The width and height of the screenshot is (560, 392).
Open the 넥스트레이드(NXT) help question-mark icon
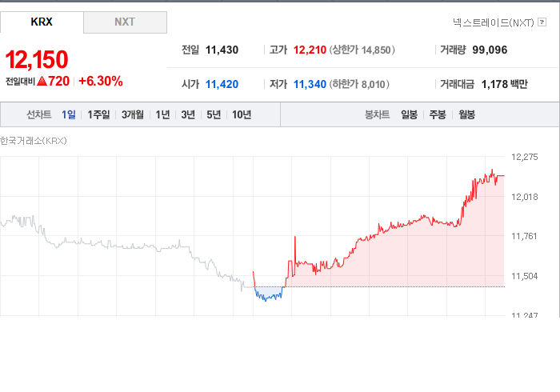point(542,22)
